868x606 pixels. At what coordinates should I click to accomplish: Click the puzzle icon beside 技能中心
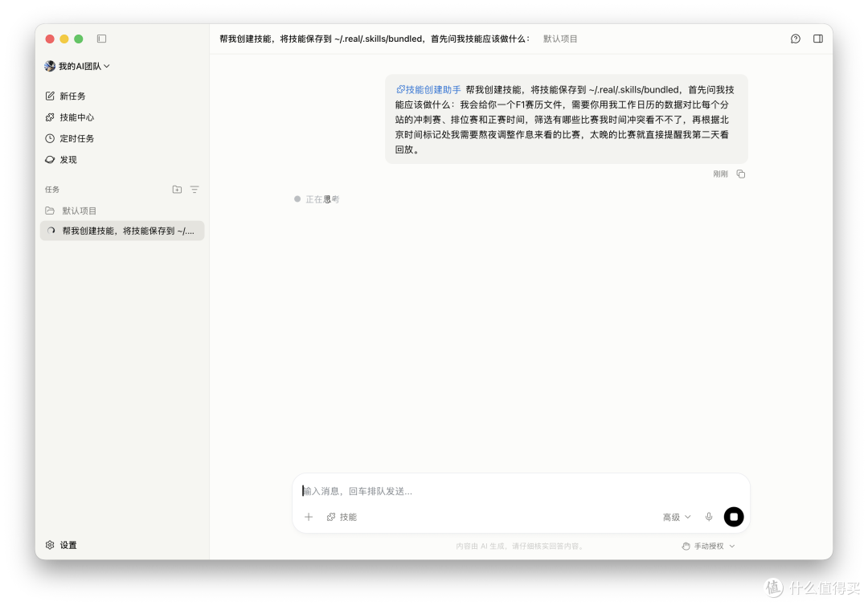(x=50, y=117)
